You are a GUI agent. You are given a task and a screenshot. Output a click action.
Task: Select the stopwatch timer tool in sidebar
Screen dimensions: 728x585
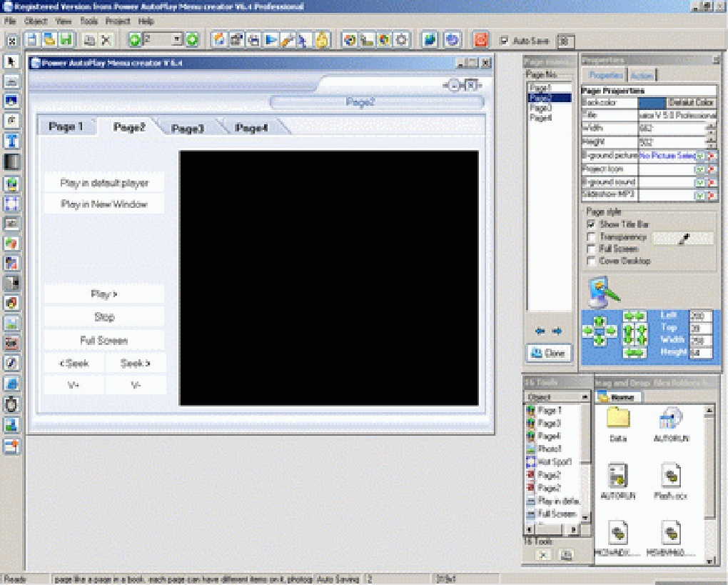coord(11,404)
